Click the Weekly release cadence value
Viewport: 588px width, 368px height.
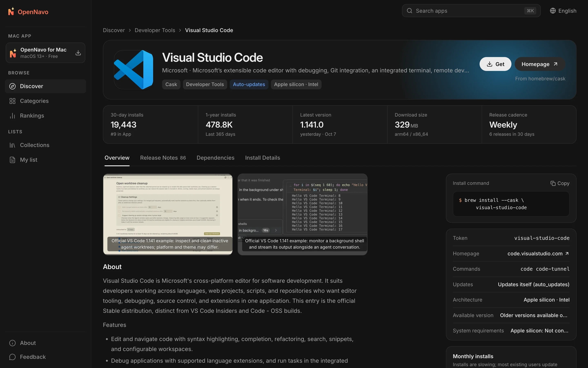pos(503,125)
